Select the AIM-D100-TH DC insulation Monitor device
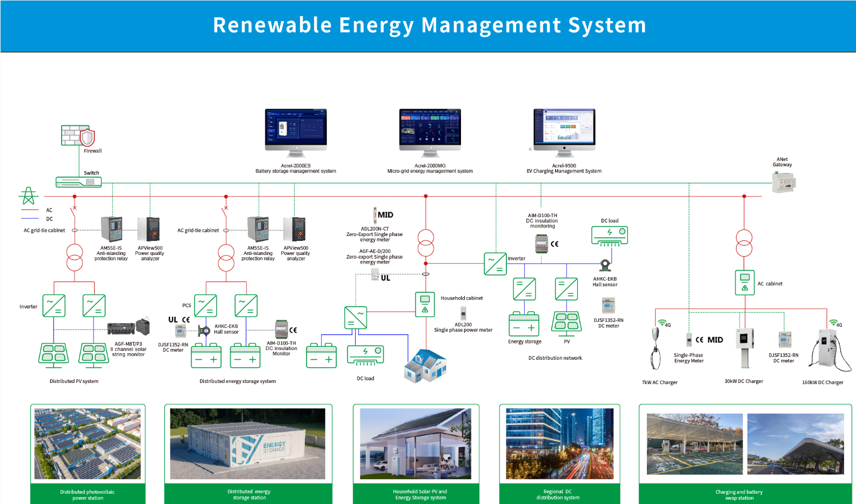 pos(281,330)
